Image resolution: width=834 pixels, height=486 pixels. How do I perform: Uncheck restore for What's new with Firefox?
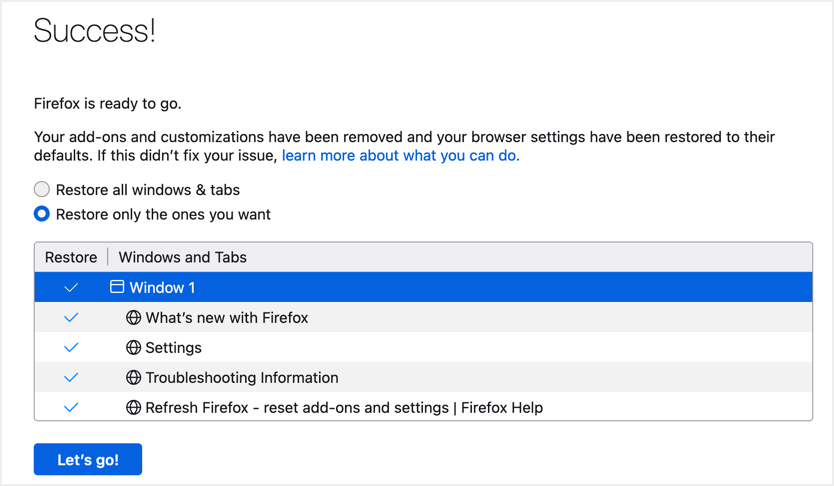(x=71, y=318)
